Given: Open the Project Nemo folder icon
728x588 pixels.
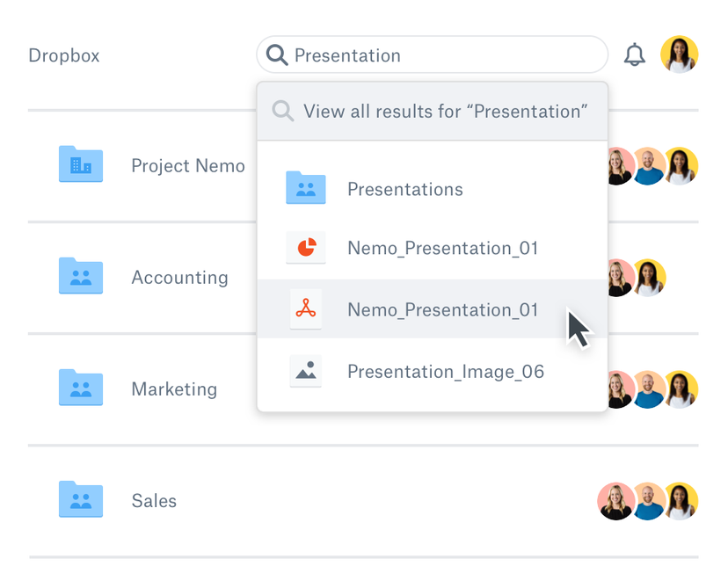Looking at the screenshot, I should [81, 164].
